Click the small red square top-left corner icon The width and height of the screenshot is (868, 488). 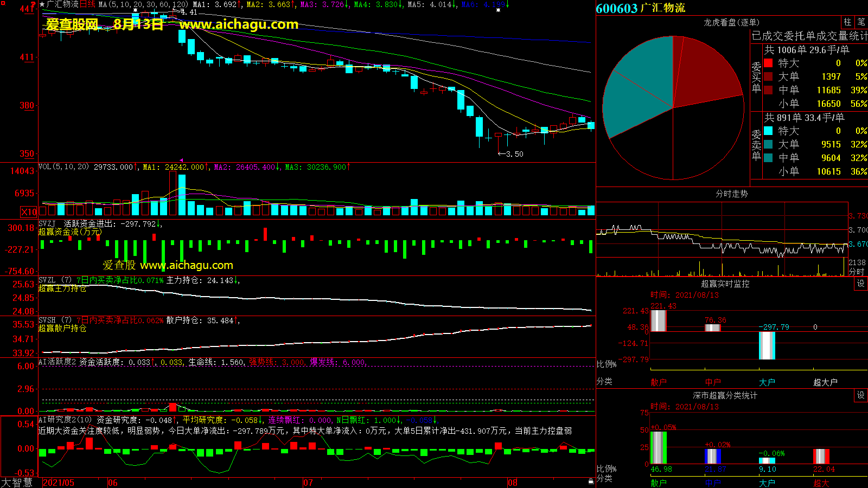click(x=3, y=3)
